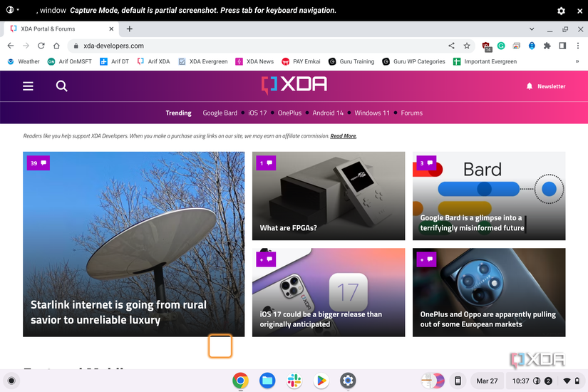Viewport: 588px width, 392px height.
Task: Open the Forums link in trending bar
Action: [x=412, y=113]
